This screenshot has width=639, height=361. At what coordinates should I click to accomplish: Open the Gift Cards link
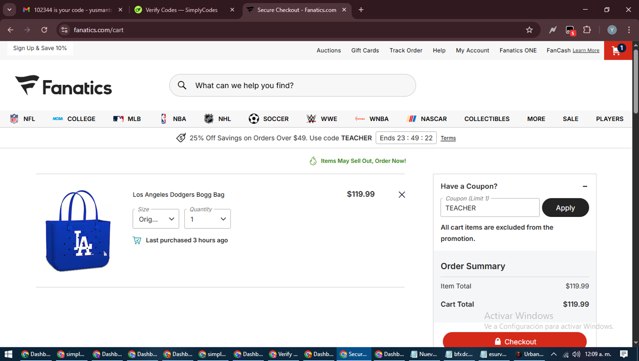(x=365, y=51)
